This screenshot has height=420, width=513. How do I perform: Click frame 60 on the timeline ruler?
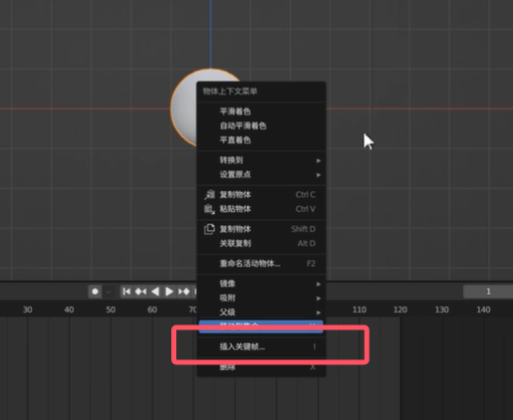152,310
